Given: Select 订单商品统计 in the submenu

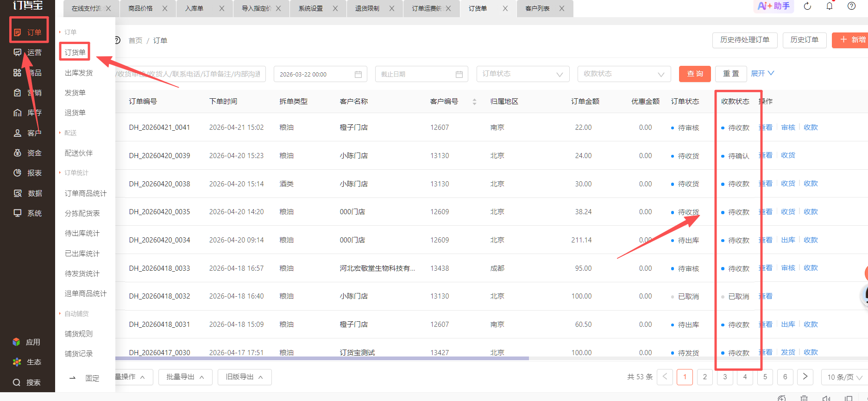Looking at the screenshot, I should click(x=86, y=193).
